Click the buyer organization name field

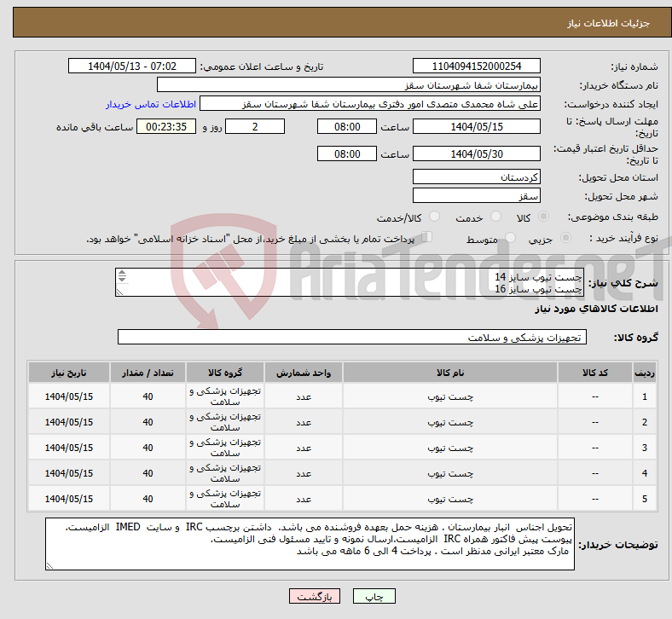click(x=349, y=84)
